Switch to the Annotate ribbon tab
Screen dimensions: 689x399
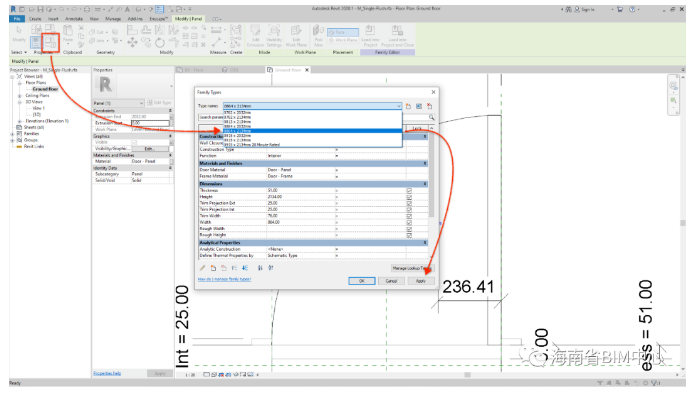coord(74,19)
